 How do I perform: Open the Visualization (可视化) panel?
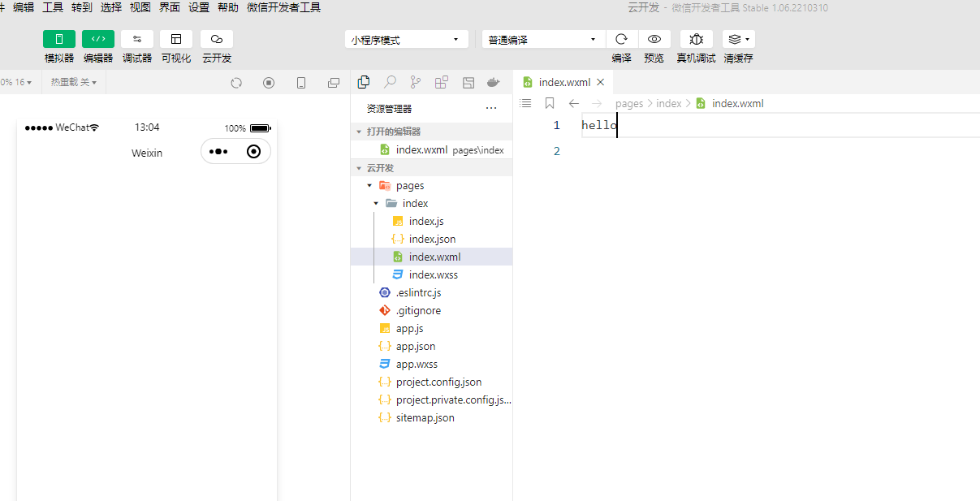point(176,39)
